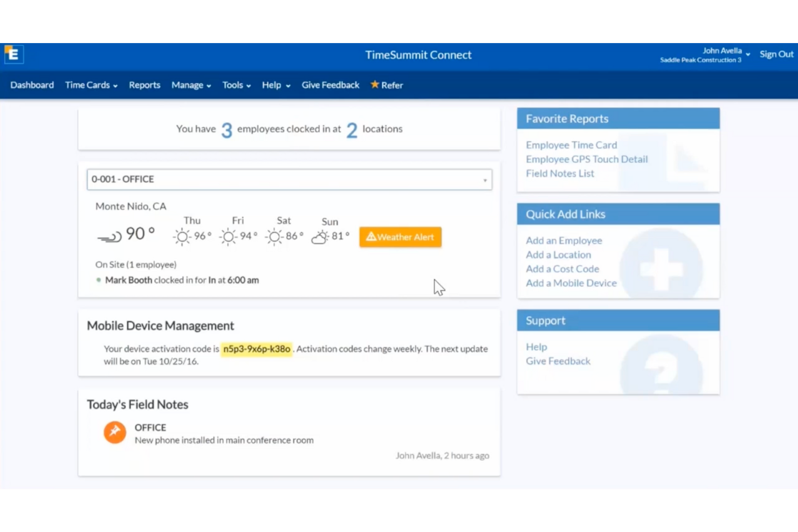
Task: Open the Employee GPS Touch Detail report
Action: [x=587, y=159]
